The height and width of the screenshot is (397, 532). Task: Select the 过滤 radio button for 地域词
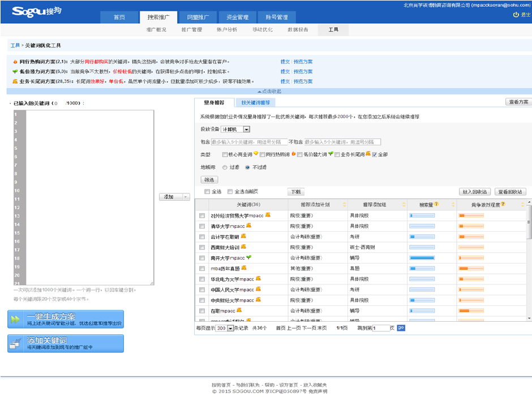pyautogui.click(x=225, y=167)
